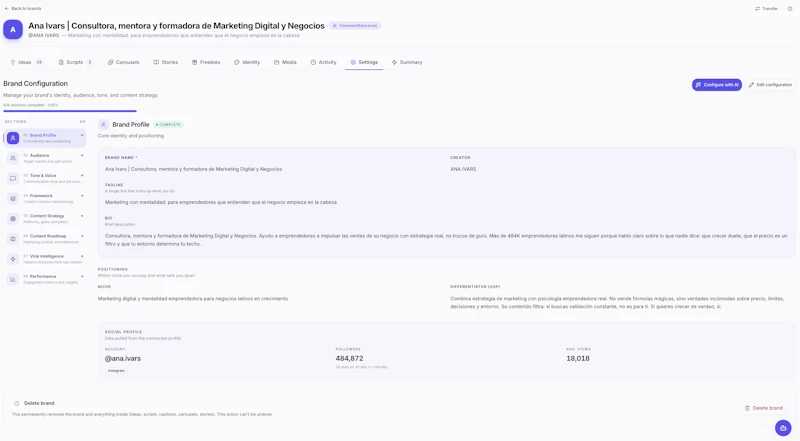Open the floating purple assistant button
Screen dimensions: 800x441
(x=783, y=428)
